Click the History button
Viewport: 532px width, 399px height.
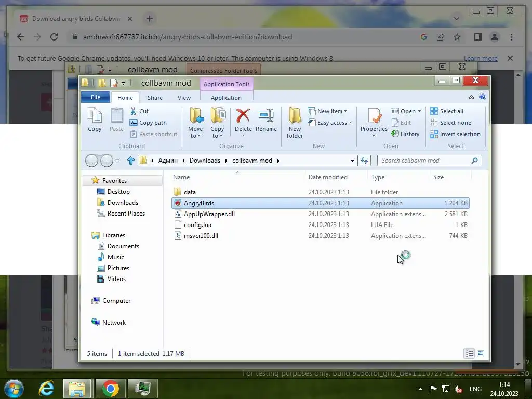pos(405,134)
